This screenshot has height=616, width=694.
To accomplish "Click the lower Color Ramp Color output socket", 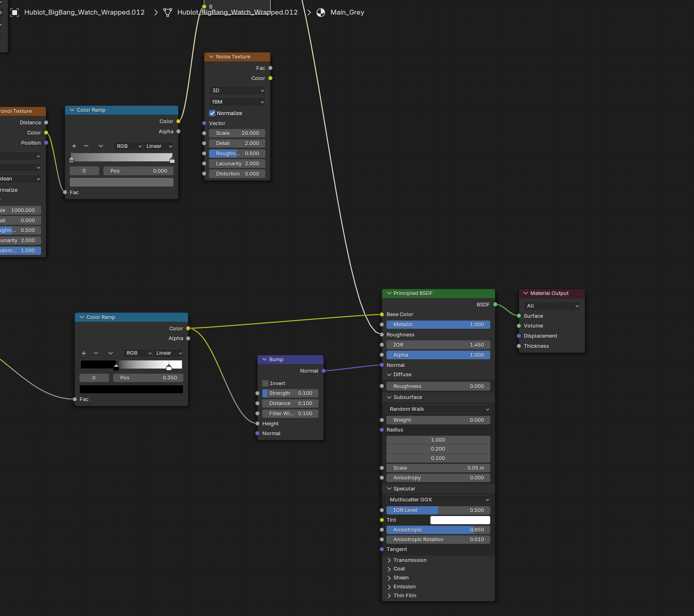I will click(188, 328).
